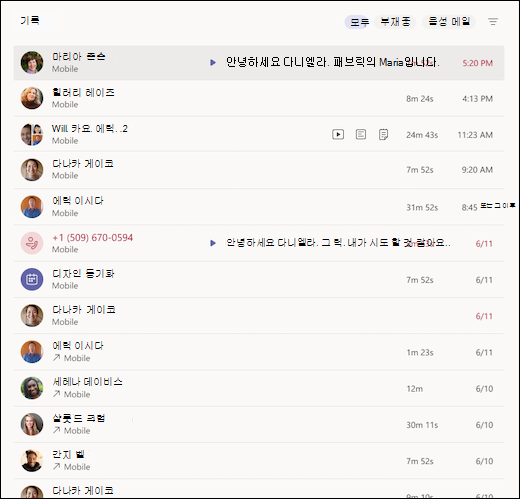The width and height of the screenshot is (520, 499).
Task: Click avatar in the 6/10 7m 52s row
Action: [32, 460]
